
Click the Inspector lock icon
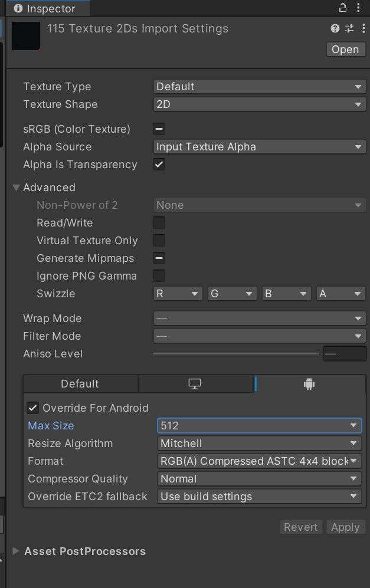pos(343,8)
